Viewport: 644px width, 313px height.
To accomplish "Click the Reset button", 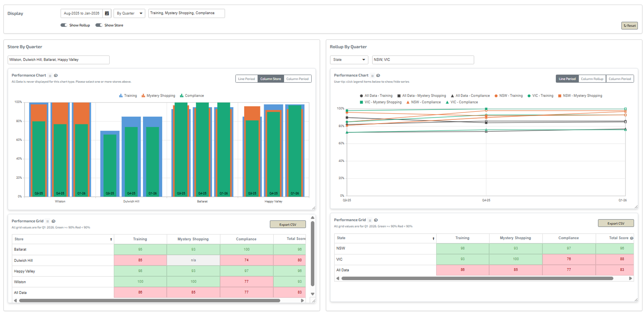I will [629, 26].
